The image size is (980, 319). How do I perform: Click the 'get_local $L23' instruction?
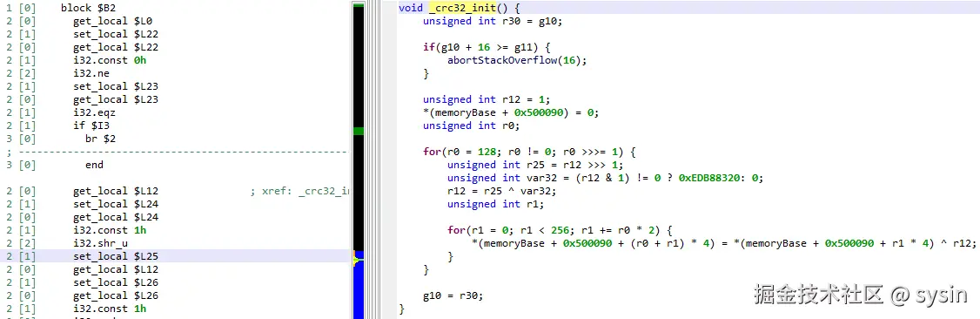tap(116, 99)
